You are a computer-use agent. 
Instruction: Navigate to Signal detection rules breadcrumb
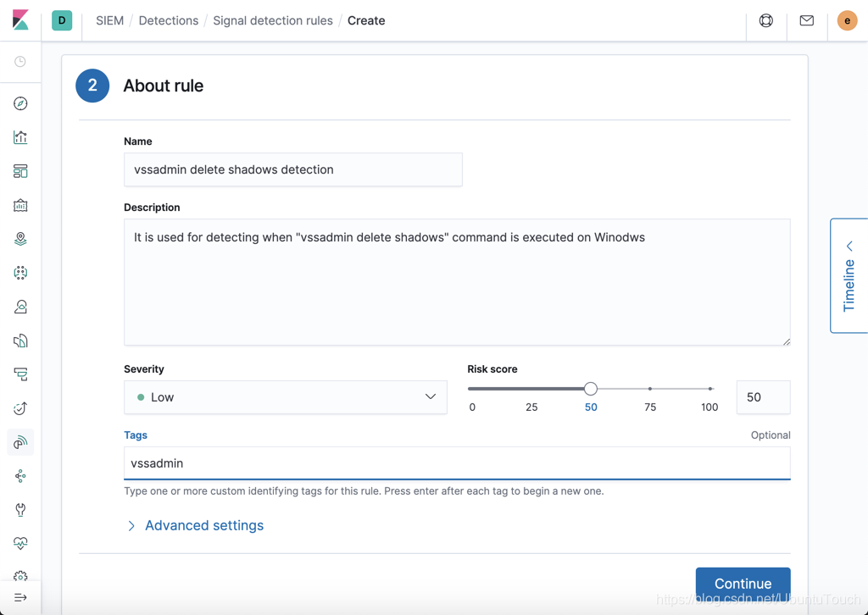(x=273, y=20)
